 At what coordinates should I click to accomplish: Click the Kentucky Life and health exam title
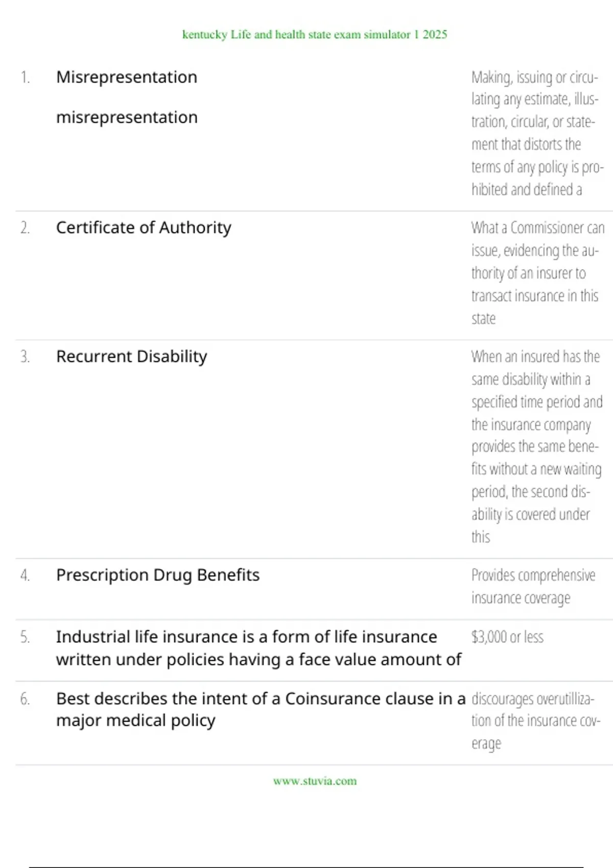tap(315, 34)
